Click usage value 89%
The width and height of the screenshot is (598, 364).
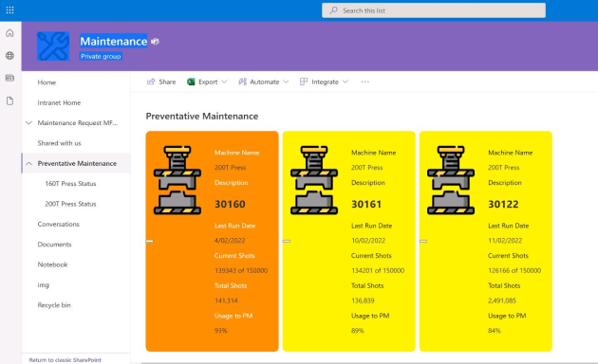pyautogui.click(x=357, y=331)
